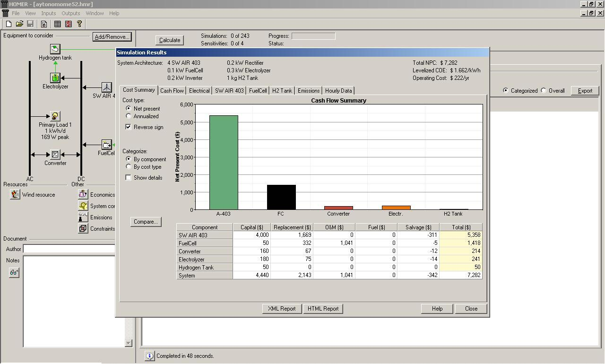Open the Converter component icon
This screenshot has width=605, height=364.
click(55, 154)
